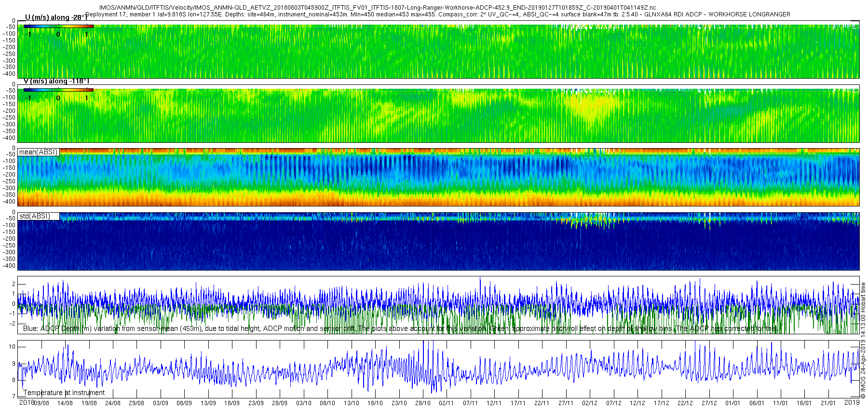Select the mean(ABSI) panel label
The width and height of the screenshot is (868, 410).
[x=39, y=152]
